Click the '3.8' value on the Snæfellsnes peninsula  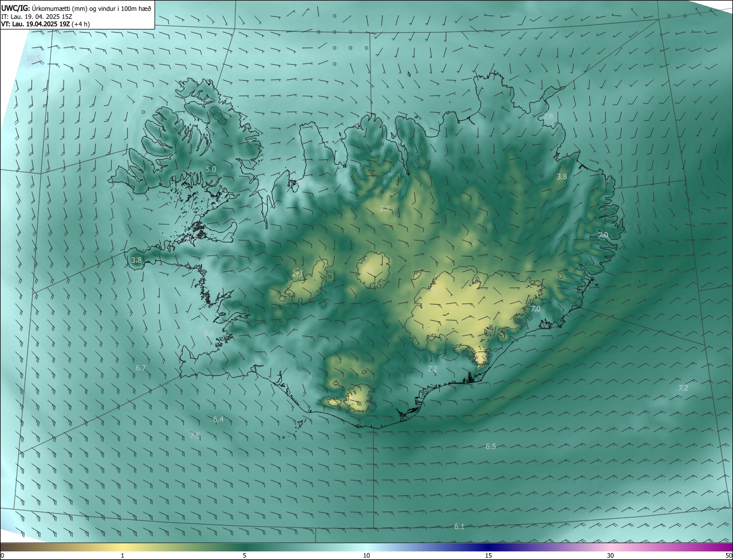point(136,261)
